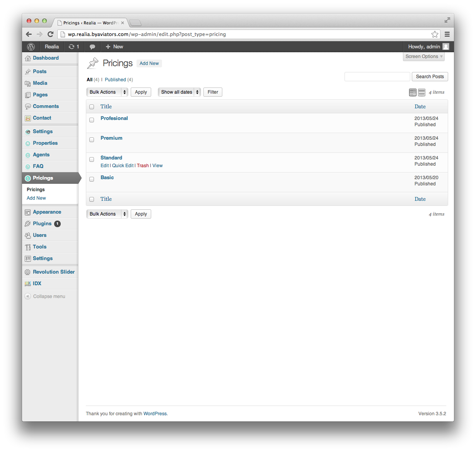This screenshot has width=476, height=452.
Task: Open Pricings sidebar menu item
Action: (50, 178)
